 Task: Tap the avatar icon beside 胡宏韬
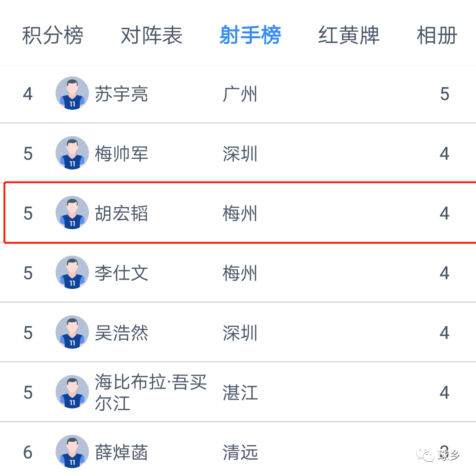(72, 213)
